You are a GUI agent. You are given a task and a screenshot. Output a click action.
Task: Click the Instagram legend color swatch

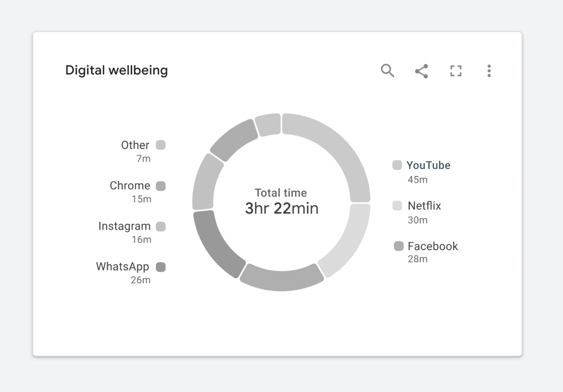pyautogui.click(x=161, y=226)
